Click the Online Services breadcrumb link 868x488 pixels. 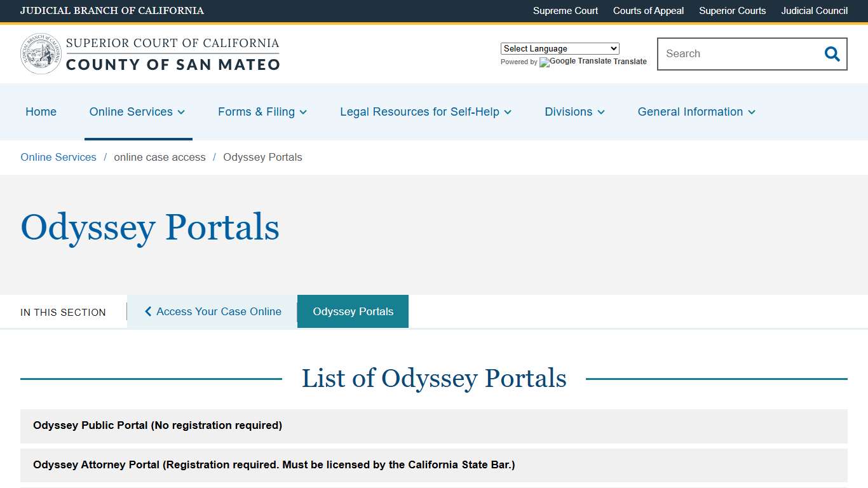coord(58,157)
